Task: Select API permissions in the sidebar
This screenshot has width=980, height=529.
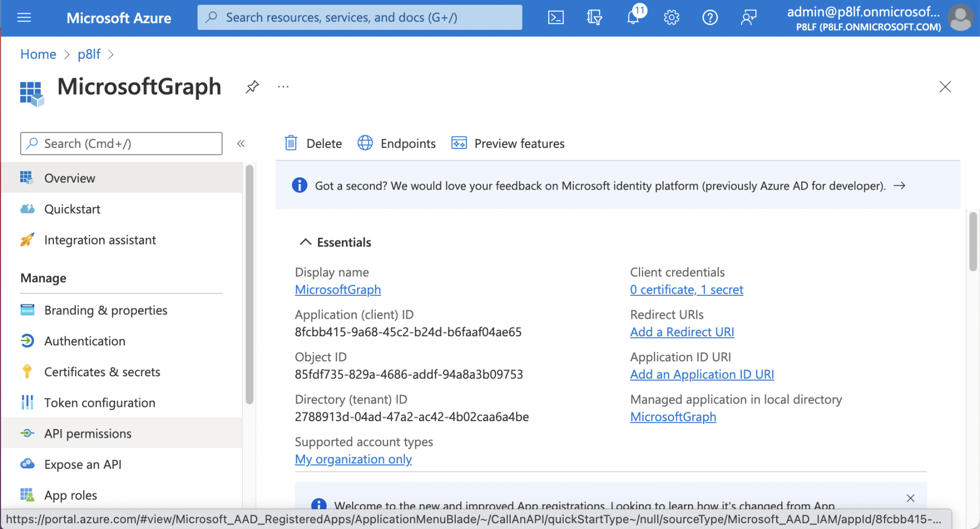Action: [x=88, y=433]
